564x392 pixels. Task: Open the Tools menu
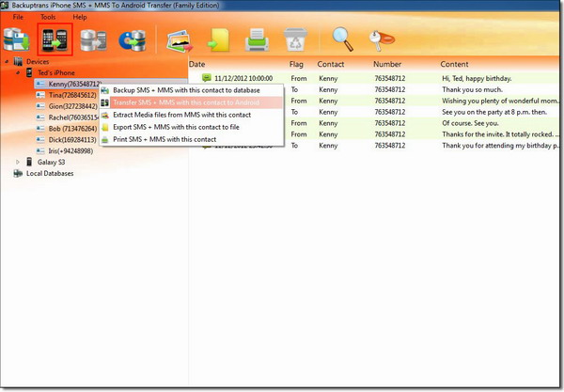(x=48, y=17)
